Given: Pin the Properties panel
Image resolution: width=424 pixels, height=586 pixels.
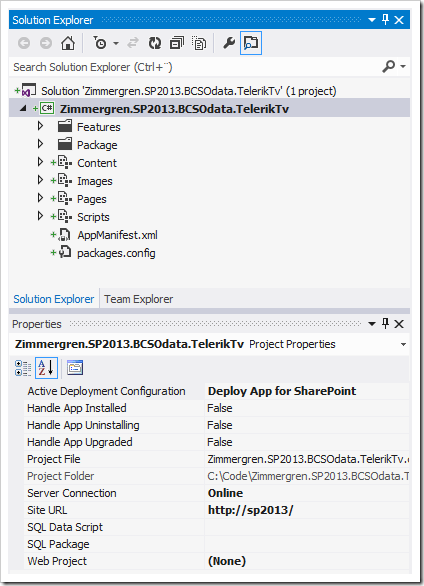Looking at the screenshot, I should click(386, 323).
